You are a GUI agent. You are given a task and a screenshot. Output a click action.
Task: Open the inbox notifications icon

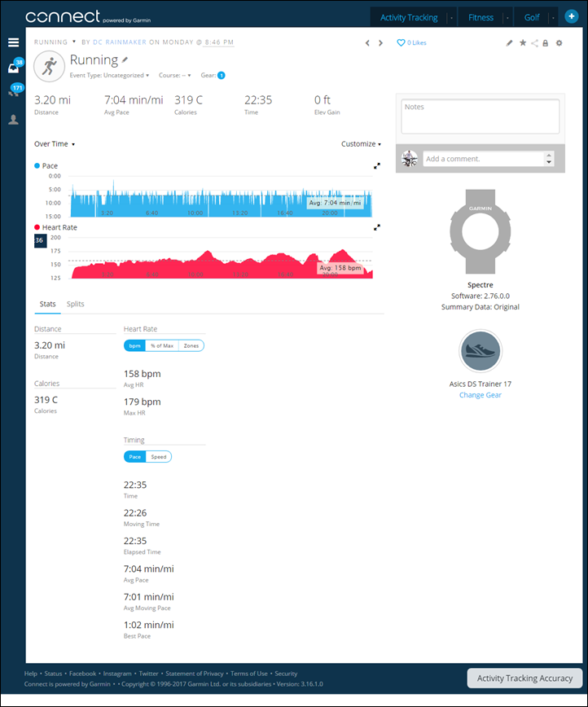pyautogui.click(x=14, y=68)
